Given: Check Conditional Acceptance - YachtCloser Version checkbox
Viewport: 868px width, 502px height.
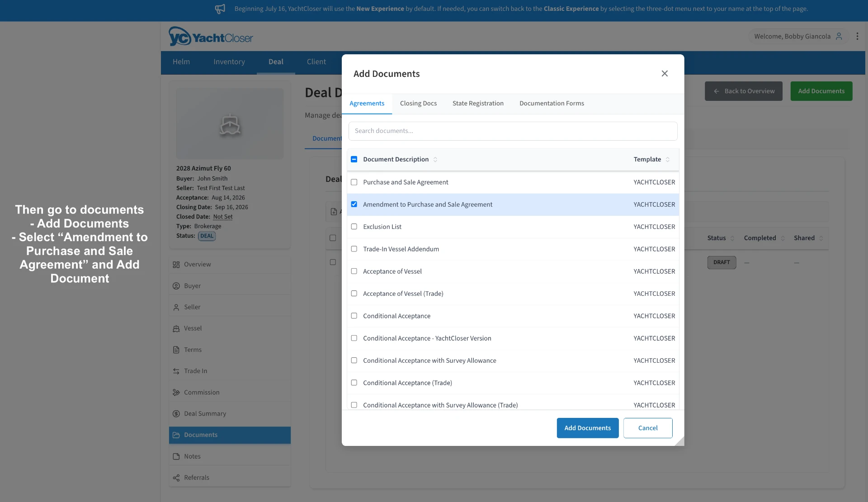Looking at the screenshot, I should 354,338.
